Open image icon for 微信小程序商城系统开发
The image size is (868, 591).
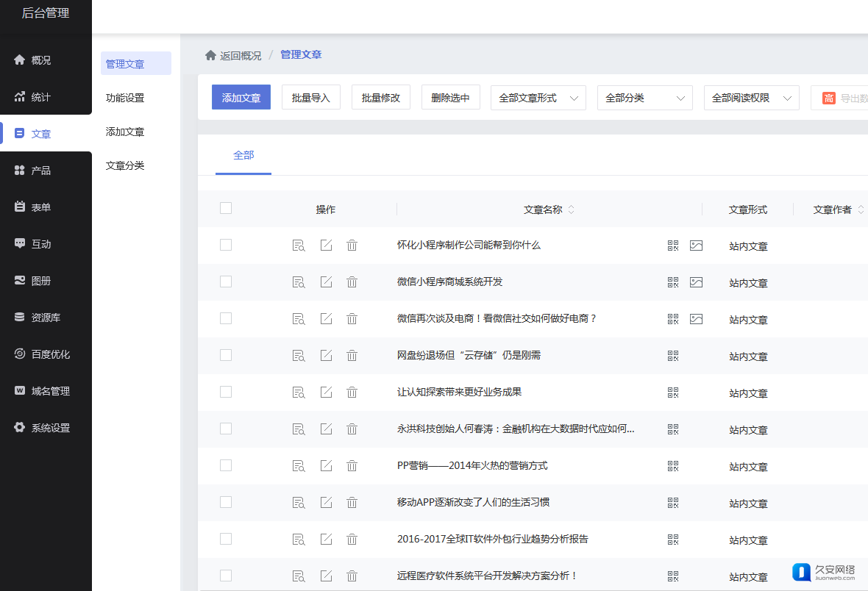(x=697, y=282)
